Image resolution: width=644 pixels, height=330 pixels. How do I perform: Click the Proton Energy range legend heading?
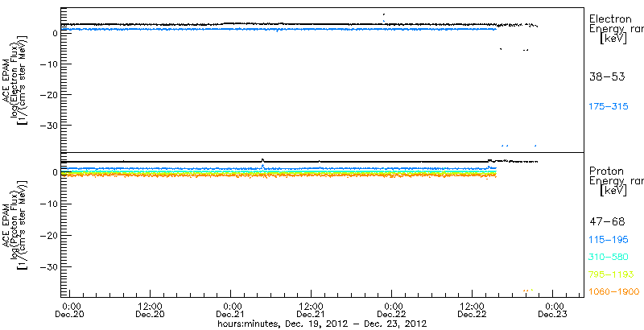tap(616, 180)
